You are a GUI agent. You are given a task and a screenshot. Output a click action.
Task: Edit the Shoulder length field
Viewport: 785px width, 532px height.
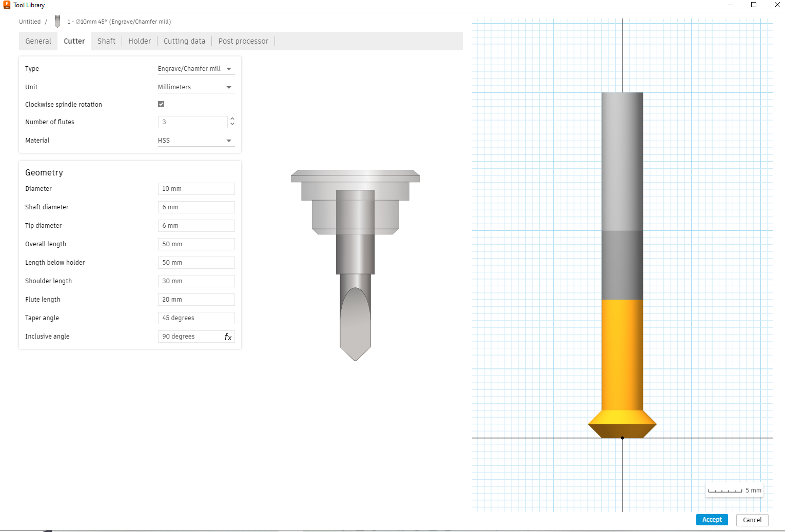[x=197, y=281]
